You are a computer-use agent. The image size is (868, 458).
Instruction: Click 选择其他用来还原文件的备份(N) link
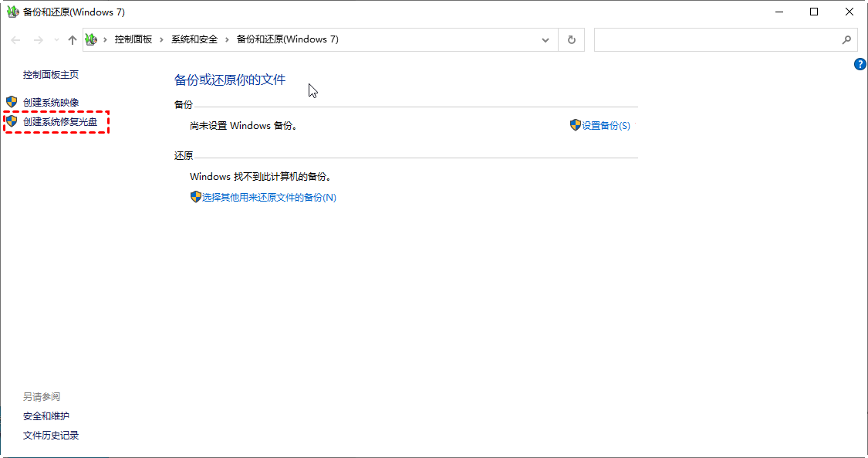pyautogui.click(x=269, y=198)
